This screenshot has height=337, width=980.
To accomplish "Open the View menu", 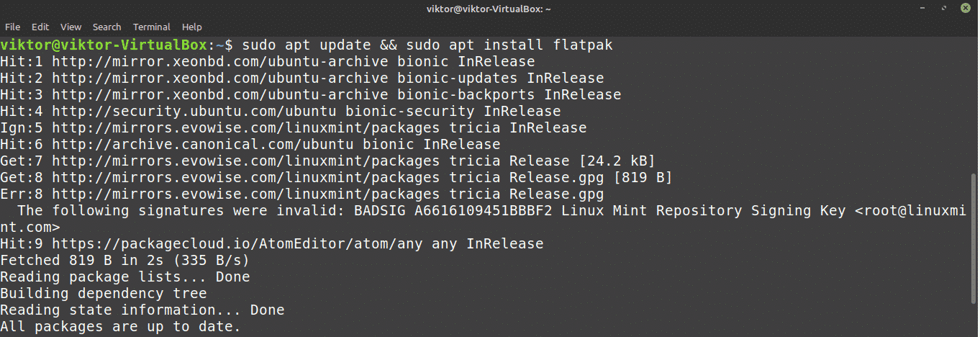I will click(71, 27).
